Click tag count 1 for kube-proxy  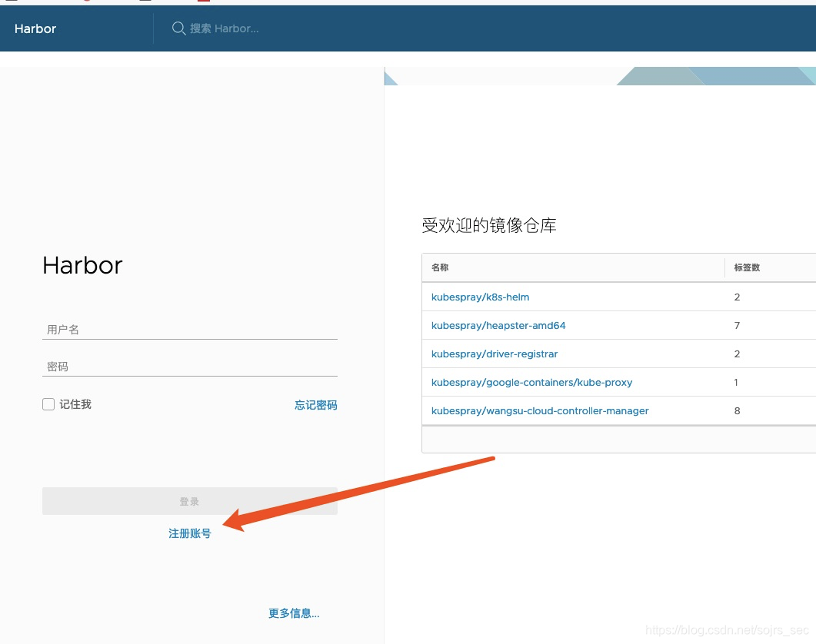tap(736, 383)
